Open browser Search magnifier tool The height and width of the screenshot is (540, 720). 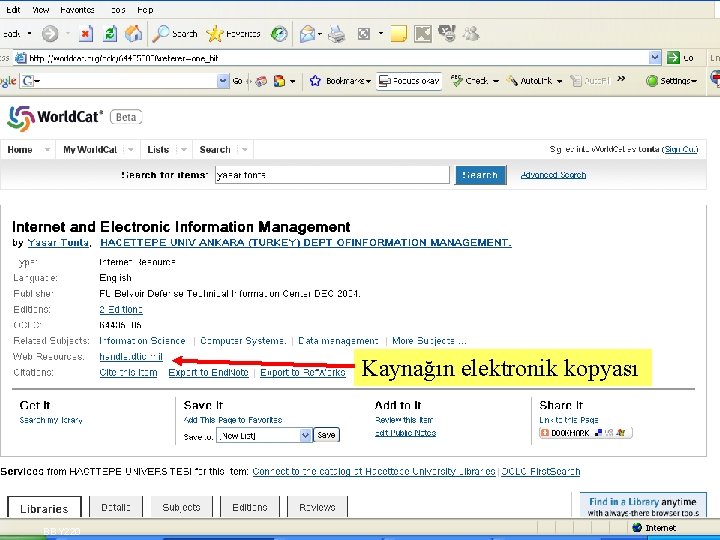pos(175,34)
